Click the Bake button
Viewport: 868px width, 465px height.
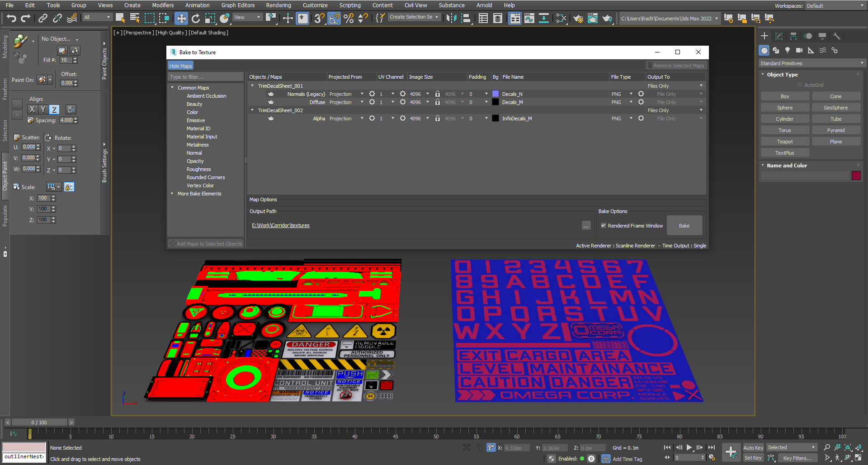[x=684, y=225]
